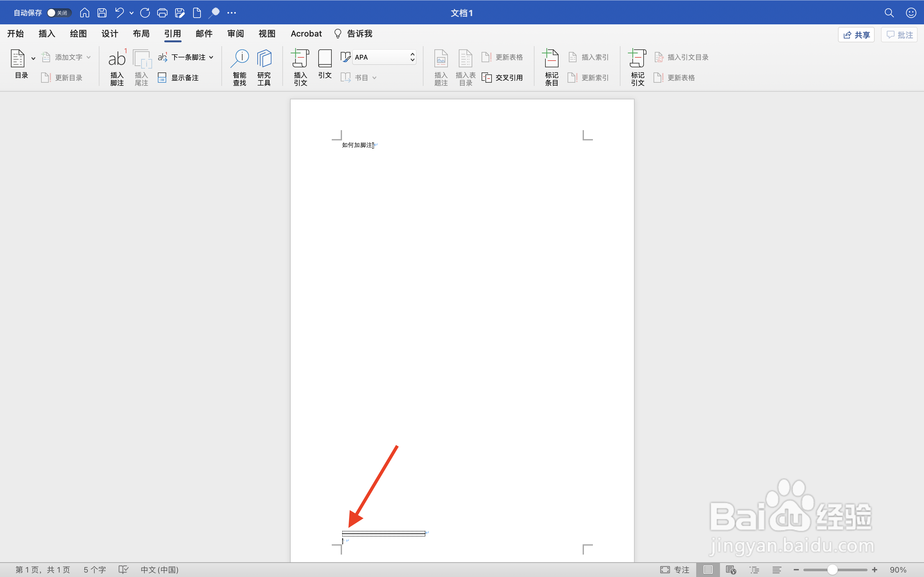Click the Share (共享) button
Viewport: 924px width, 577px height.
(856, 35)
